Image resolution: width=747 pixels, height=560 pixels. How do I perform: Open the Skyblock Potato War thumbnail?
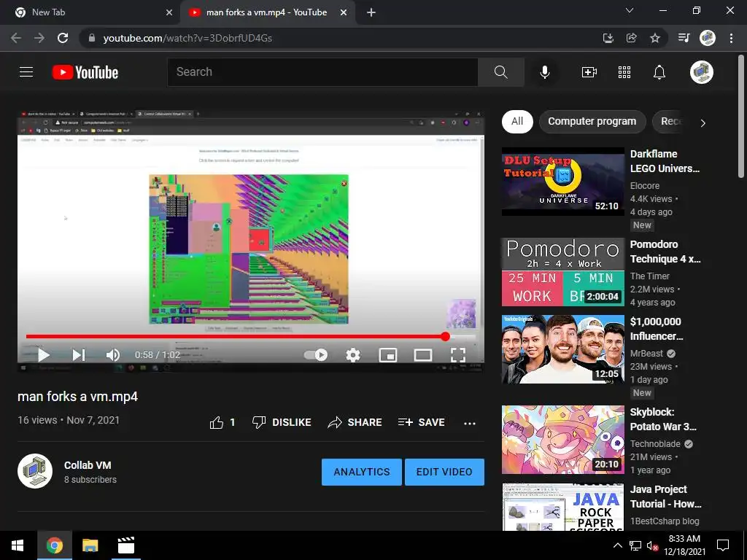563,440
